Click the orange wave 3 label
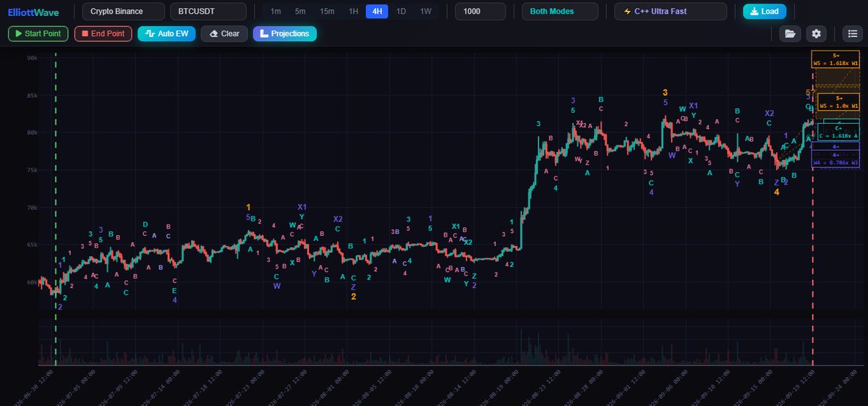Viewport: 868px width, 406px height. [x=665, y=92]
